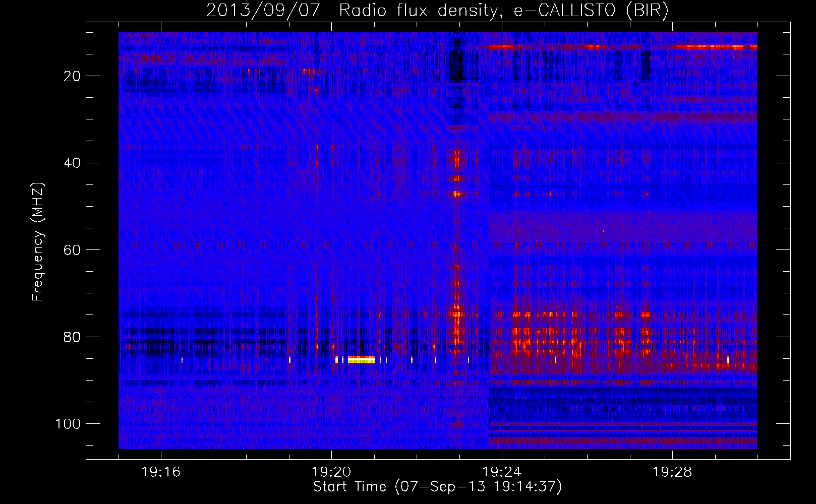Viewport: 816px width, 504px height.
Task: Select the '100' frequency tick label
Action: (68, 424)
